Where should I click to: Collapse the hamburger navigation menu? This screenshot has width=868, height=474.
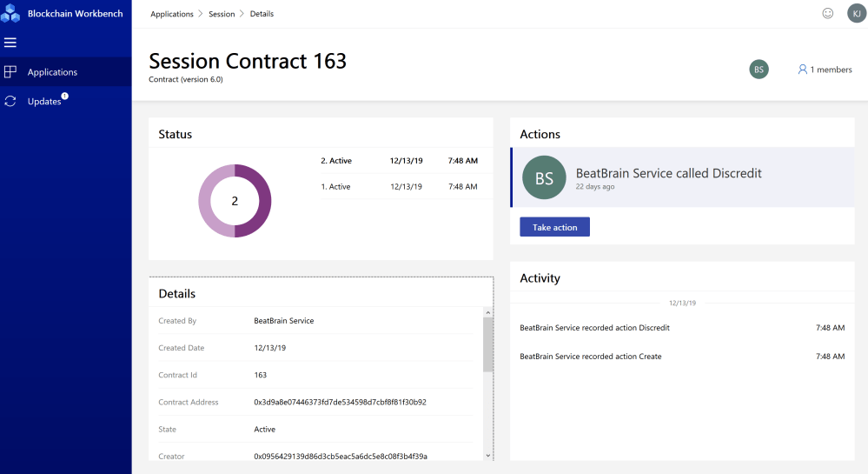coord(10,43)
